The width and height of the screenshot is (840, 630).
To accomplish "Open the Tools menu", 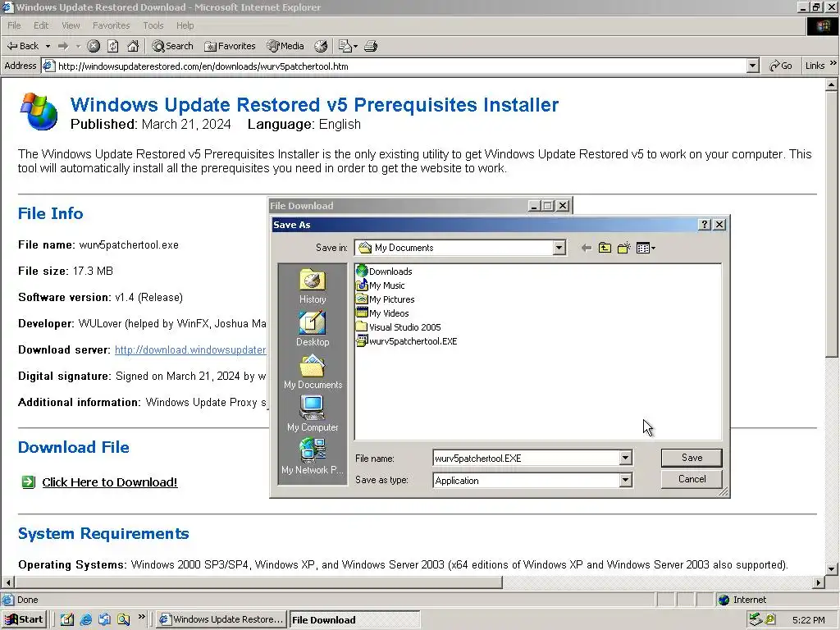I will [x=153, y=25].
